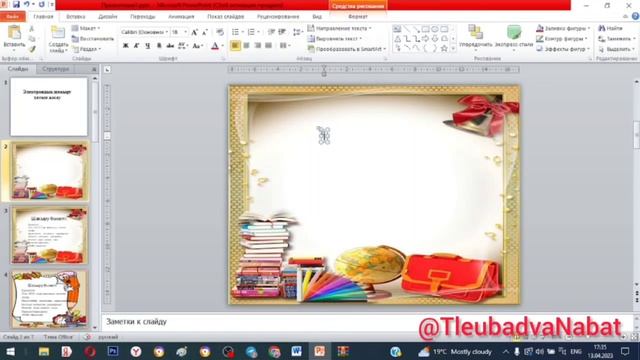Click the Создать слайд new slide icon
The height and width of the screenshot is (360, 640).
(x=58, y=33)
